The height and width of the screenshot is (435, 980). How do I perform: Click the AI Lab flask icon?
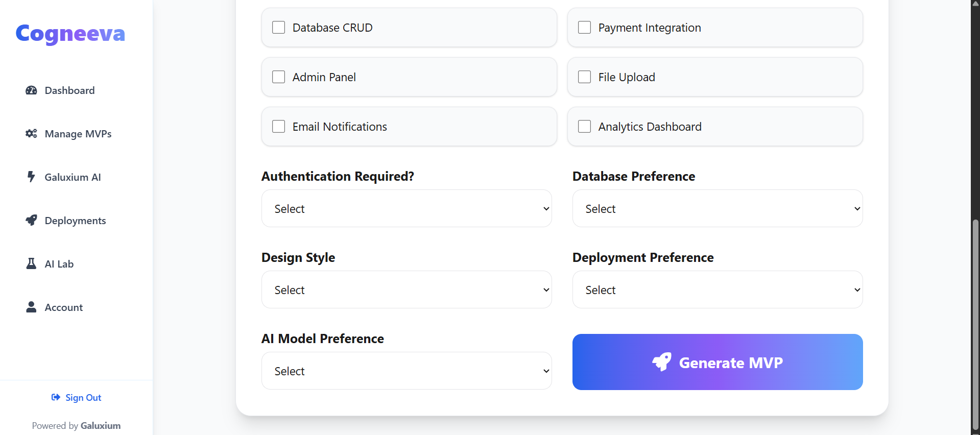(31, 263)
